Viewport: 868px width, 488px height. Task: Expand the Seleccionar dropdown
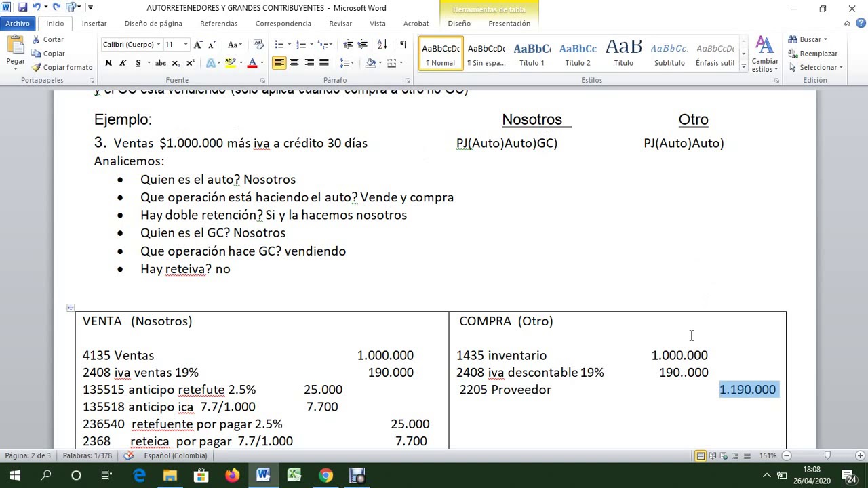coord(841,67)
